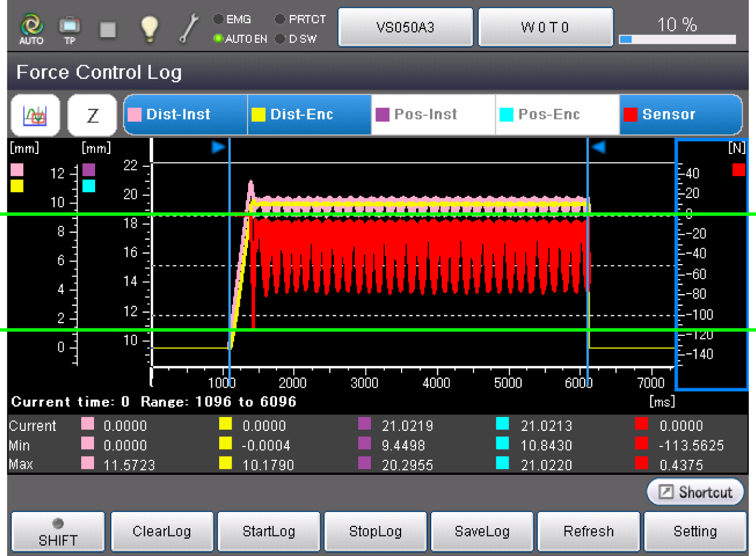756x556 pixels.
Task: Click the right blue range marker arrow
Action: (599, 147)
